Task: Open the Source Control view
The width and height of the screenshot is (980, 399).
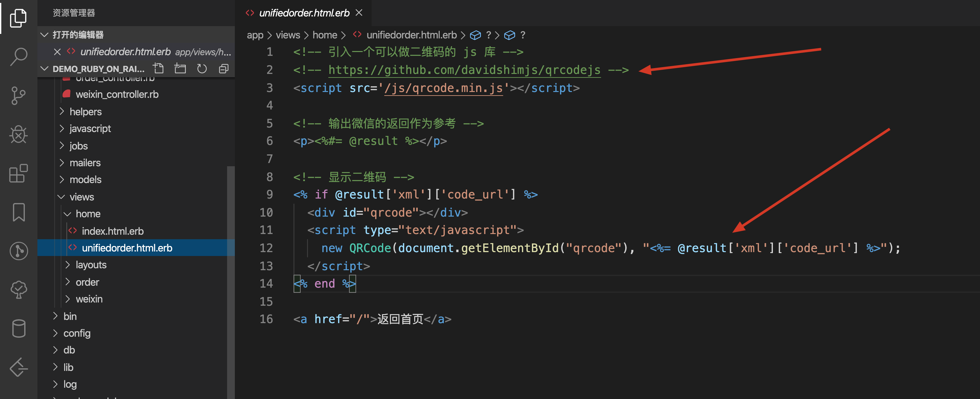Action: 18,95
